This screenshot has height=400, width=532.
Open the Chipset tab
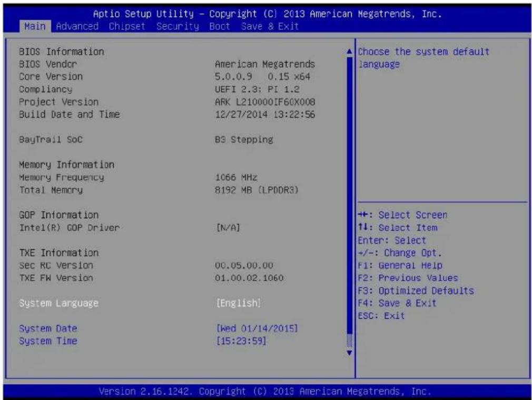127,26
